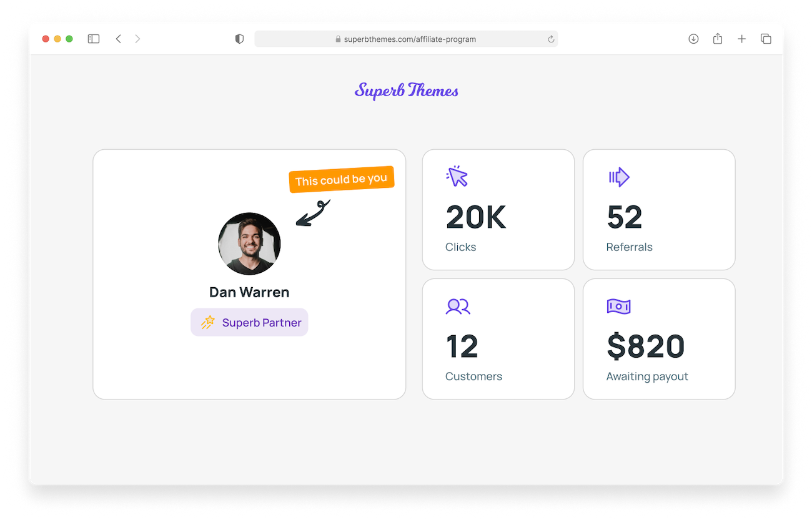Go forward with the browser forward arrow
The image size is (812, 520).
(137, 39)
